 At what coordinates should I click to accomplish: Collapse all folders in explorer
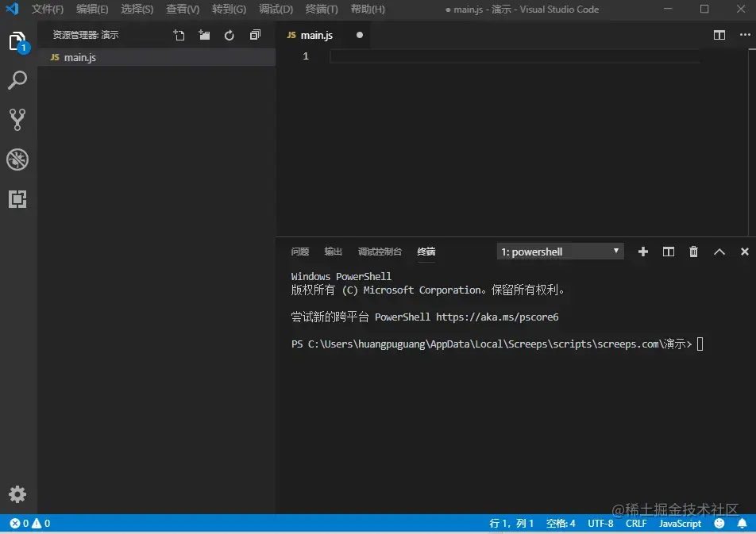[x=255, y=35]
